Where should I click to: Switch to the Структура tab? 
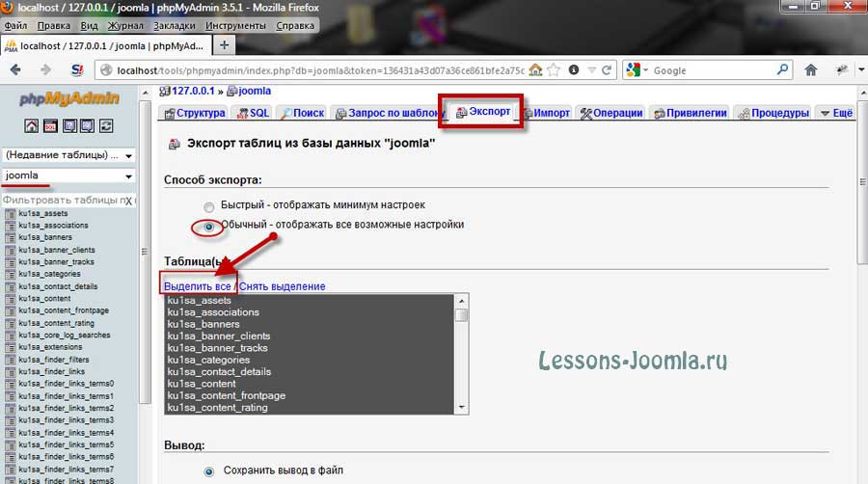195,113
